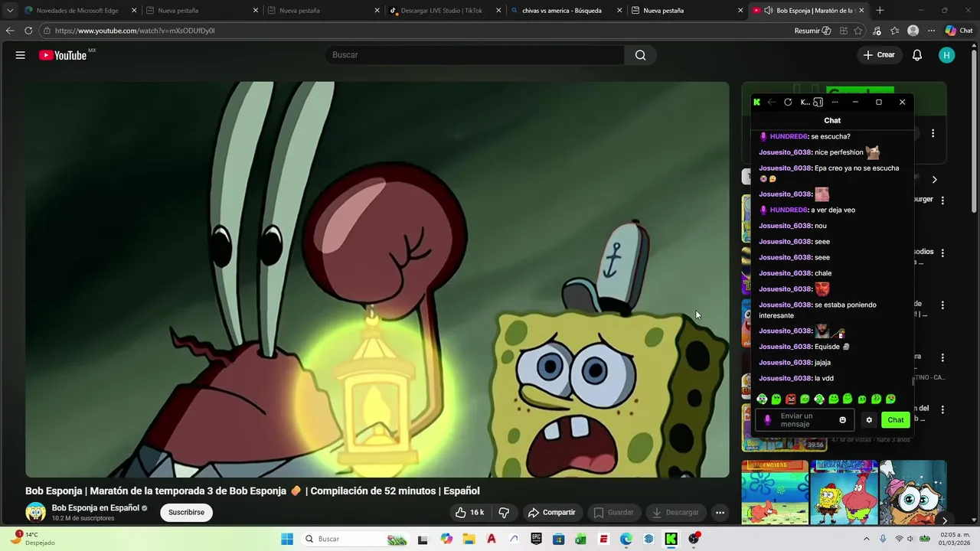Mute the Bob Esponja tab speaker icon
This screenshot has width=980, height=551.
pos(768,11)
